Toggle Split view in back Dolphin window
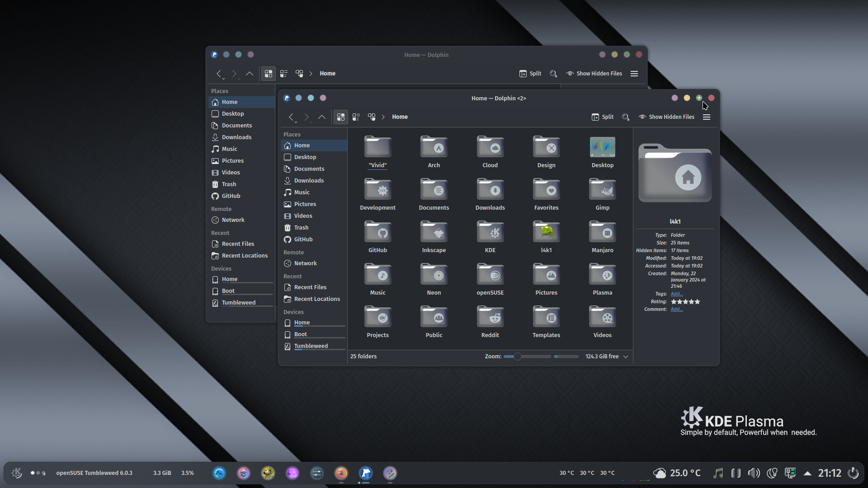Screen dimensions: 868x488 [x=530, y=74]
